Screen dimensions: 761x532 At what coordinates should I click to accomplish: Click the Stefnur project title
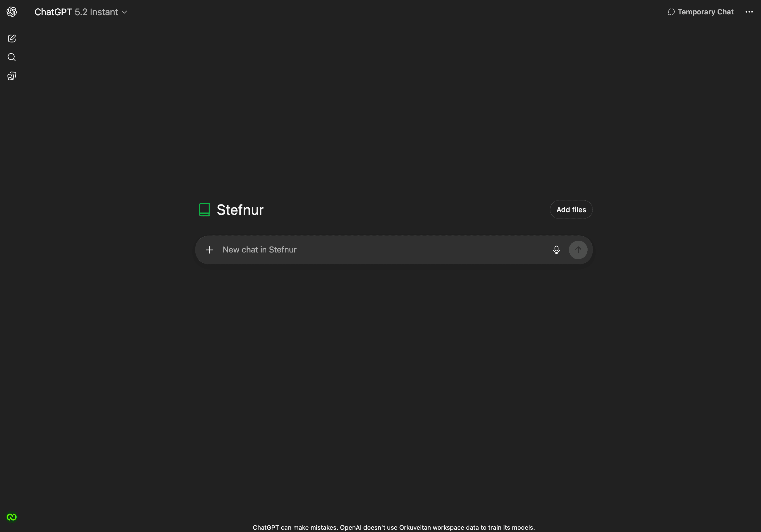click(x=240, y=210)
